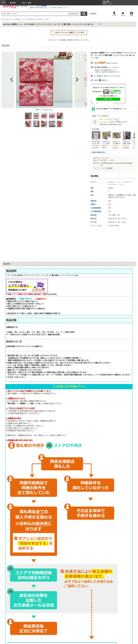Click ムラサメ基地 management banner image
The height and width of the screenshot is (644, 138).
click(x=27, y=286)
